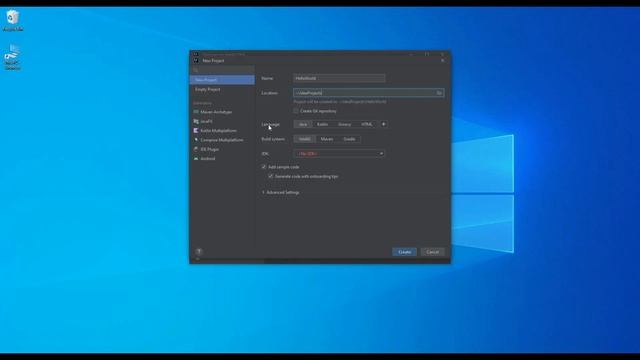This screenshot has height=360, width=640.
Task: Focus the search box above the project list
Action: tap(222, 70)
